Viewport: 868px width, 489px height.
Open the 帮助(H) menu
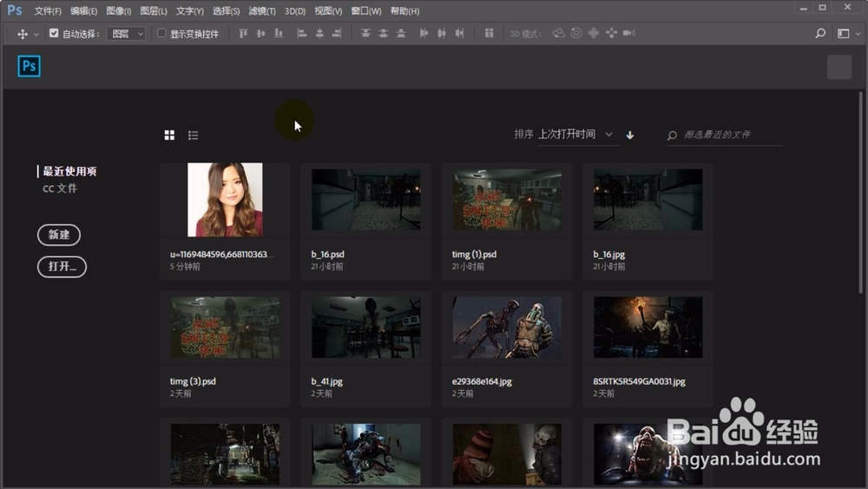coord(404,11)
